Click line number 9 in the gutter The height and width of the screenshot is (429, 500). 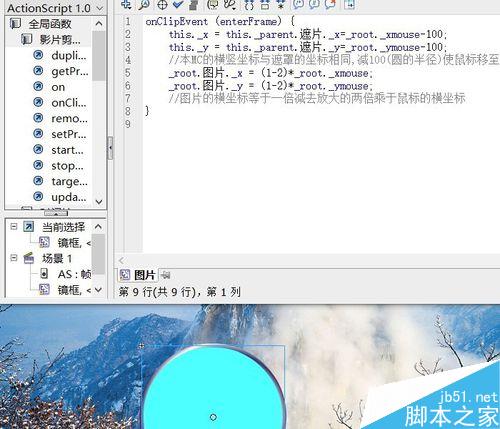coord(128,124)
